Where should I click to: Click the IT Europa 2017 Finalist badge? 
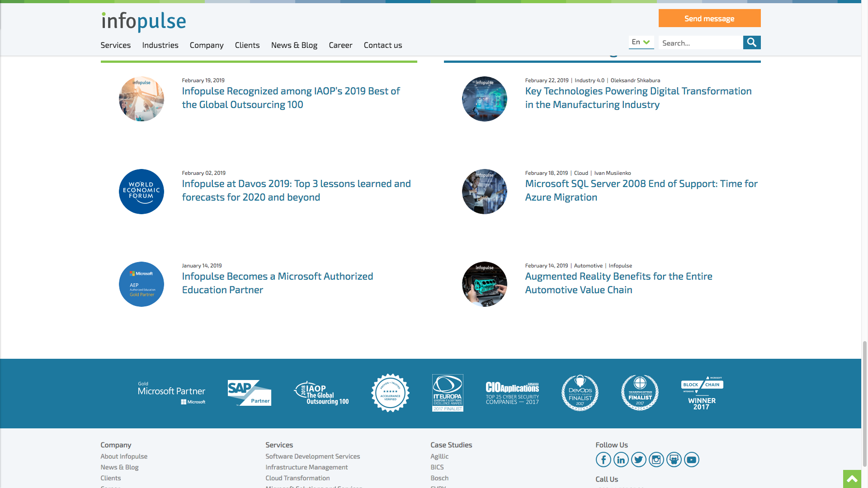[x=448, y=393]
